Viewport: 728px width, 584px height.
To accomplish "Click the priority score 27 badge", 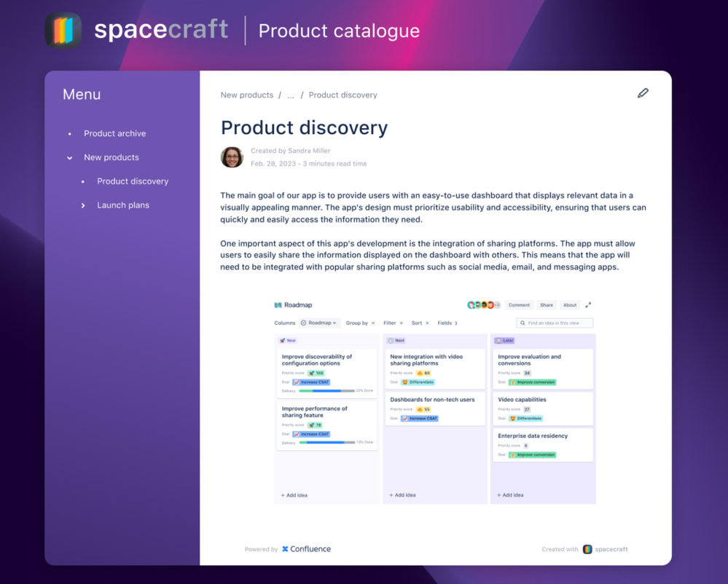I will pyautogui.click(x=527, y=409).
